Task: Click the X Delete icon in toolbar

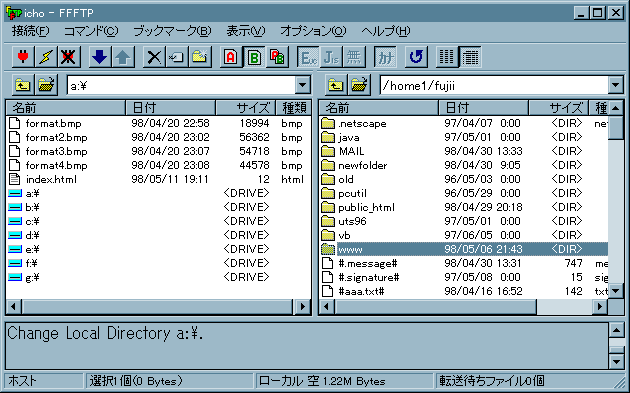Action: coord(153,57)
